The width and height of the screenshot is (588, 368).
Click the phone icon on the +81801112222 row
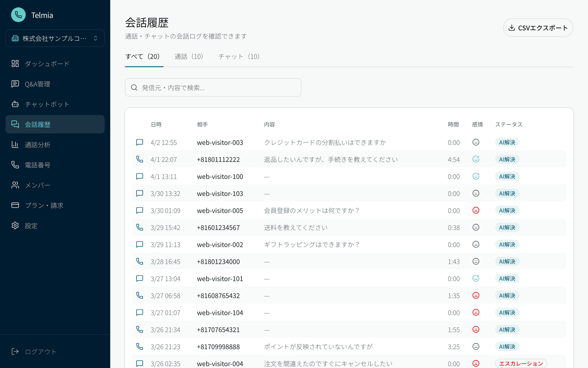(140, 159)
